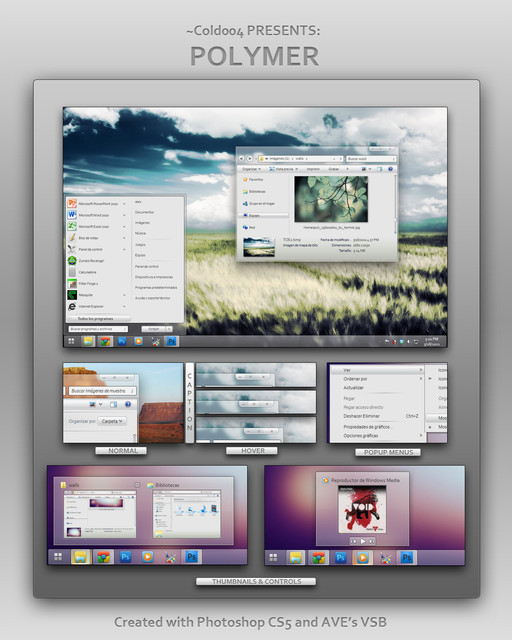Image resolution: width=512 pixels, height=640 pixels.
Task: Click the Start button on the large desktop taskbar
Action: [x=71, y=341]
